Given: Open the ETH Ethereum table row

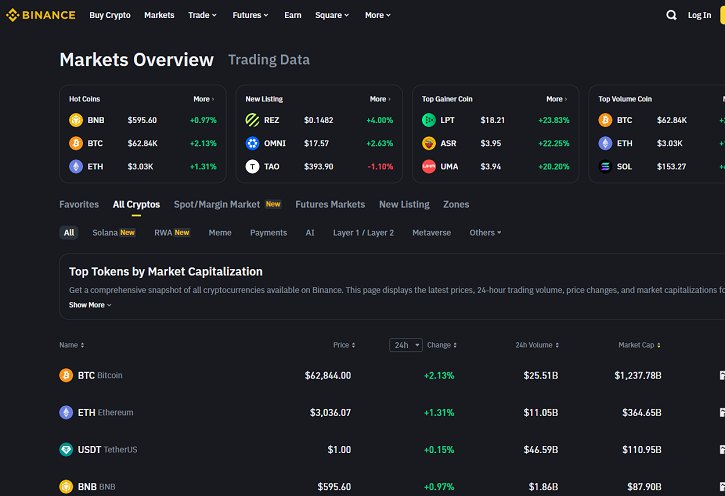Looking at the screenshot, I should 392,412.
